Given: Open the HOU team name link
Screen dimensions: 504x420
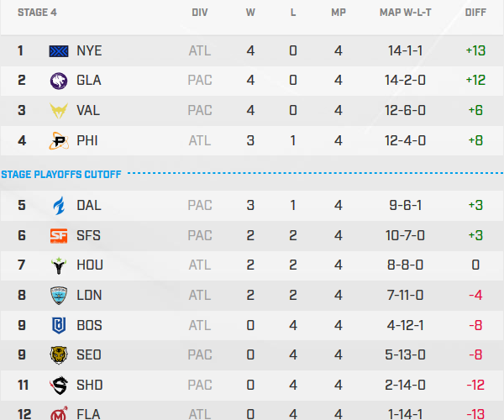Looking at the screenshot, I should (90, 265).
